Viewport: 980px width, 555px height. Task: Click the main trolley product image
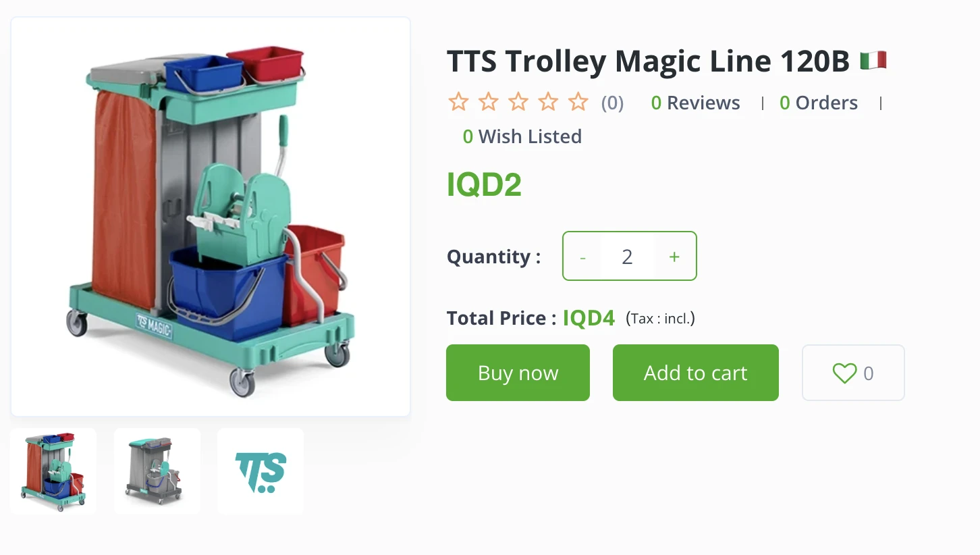tap(211, 217)
